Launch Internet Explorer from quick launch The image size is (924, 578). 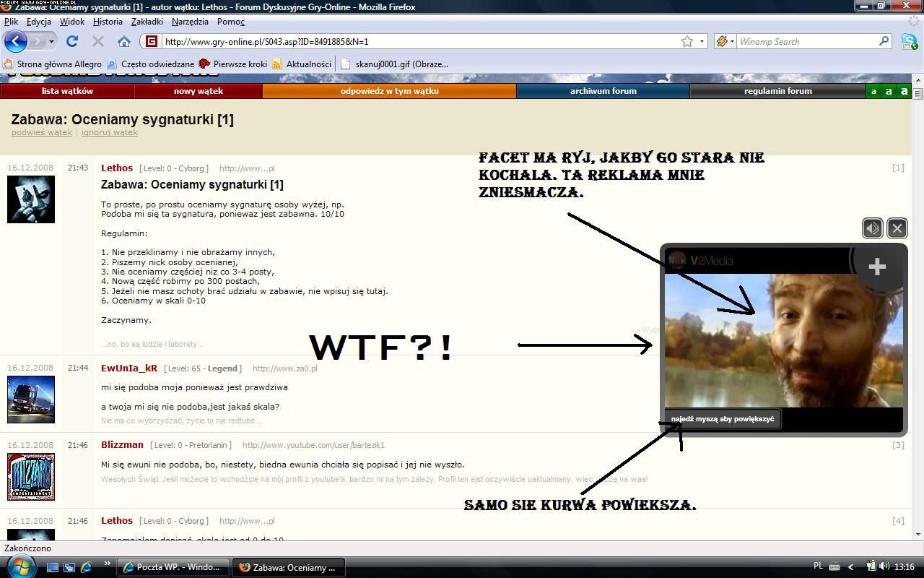click(x=86, y=567)
